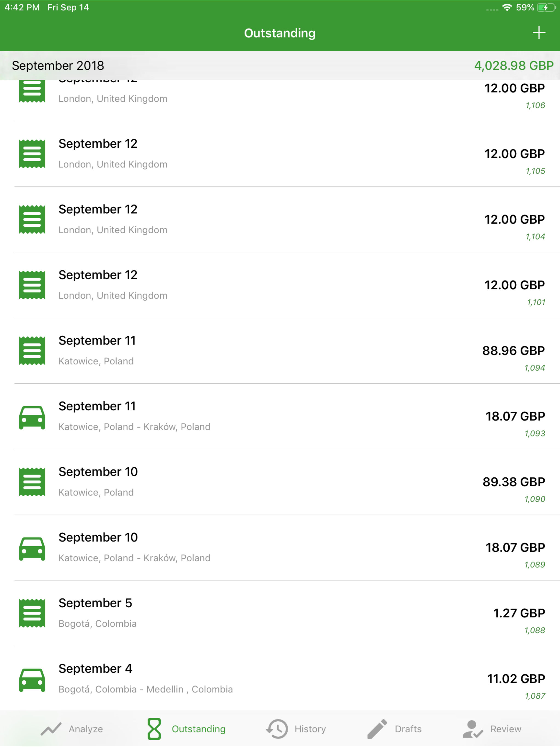Click car icon for September 10 trip
Image resolution: width=560 pixels, height=747 pixels.
32,549
